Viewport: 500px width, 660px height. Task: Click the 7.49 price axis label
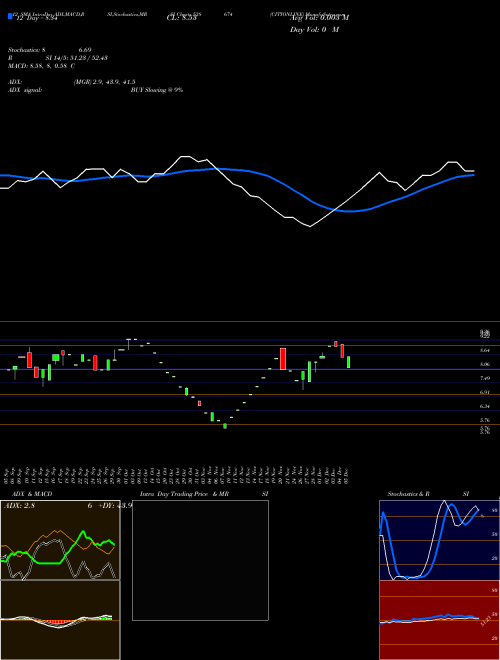tap(484, 378)
